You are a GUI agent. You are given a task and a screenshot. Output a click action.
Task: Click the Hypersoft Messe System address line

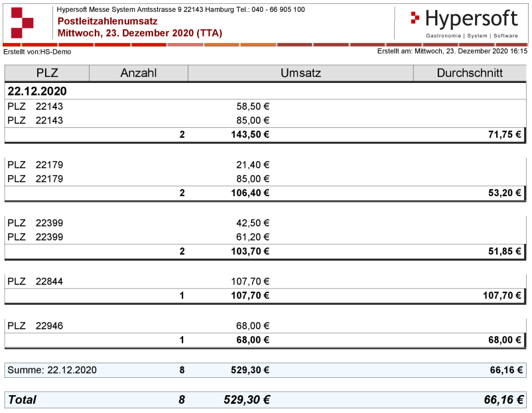(x=180, y=9)
